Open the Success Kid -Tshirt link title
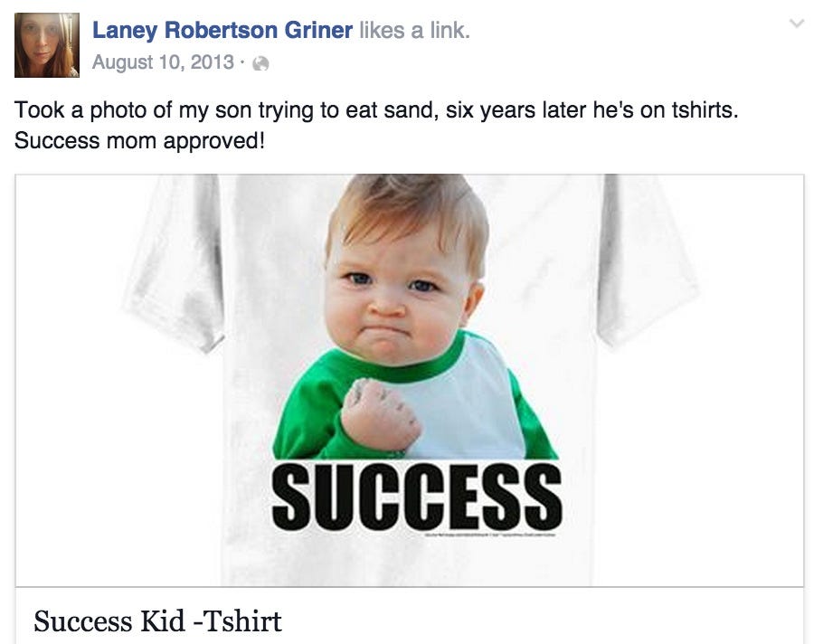823x644 pixels. point(158,621)
